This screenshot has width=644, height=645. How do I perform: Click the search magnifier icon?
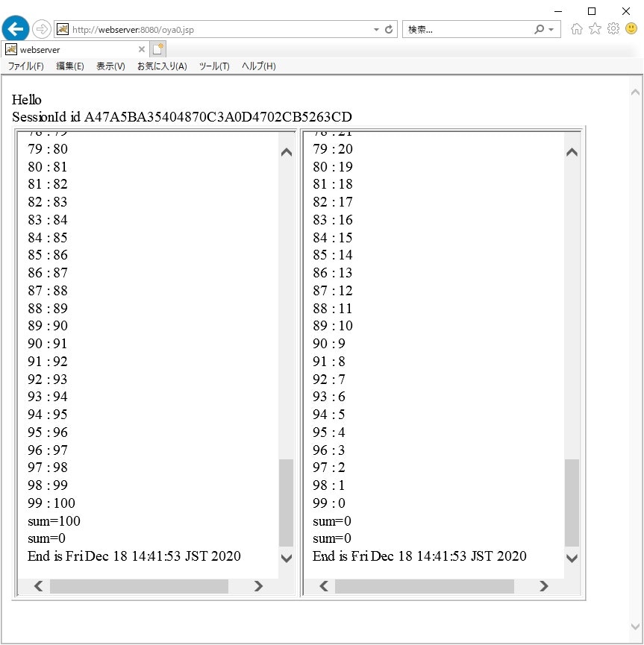pos(539,29)
